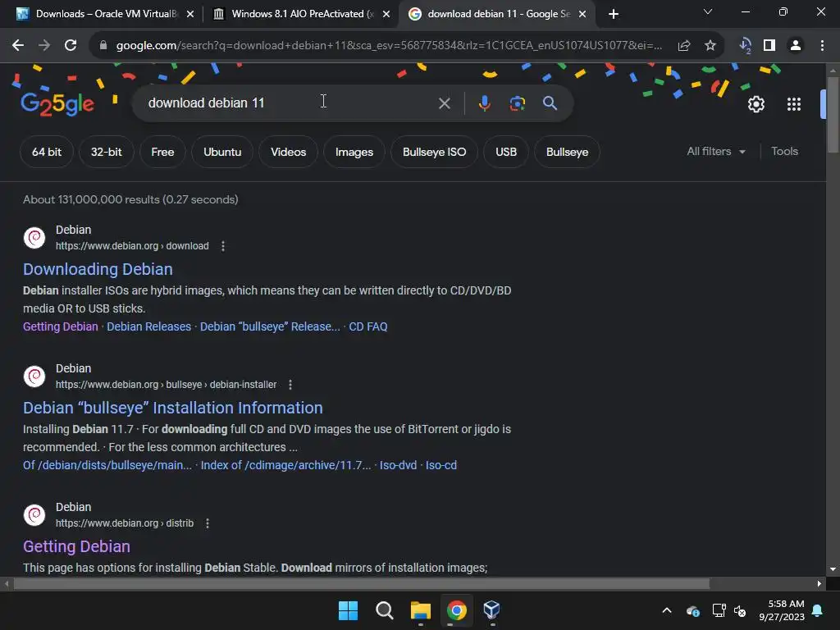The width and height of the screenshot is (840, 630).
Task: Select the Free filter chip
Action: [162, 152]
